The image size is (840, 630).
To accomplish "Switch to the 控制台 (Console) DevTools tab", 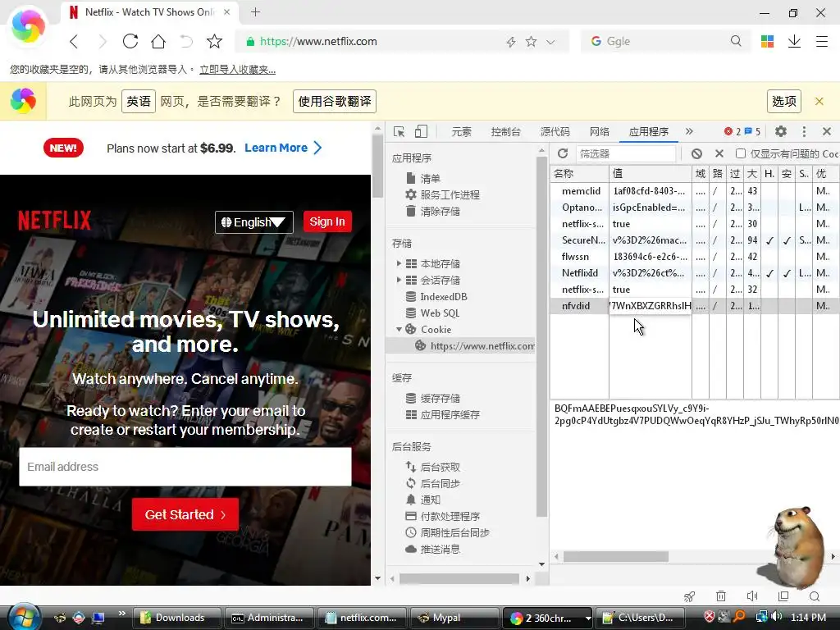I will (x=505, y=132).
